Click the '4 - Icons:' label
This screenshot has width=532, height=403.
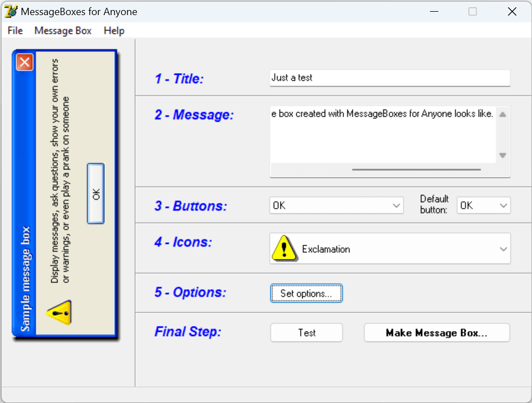(x=183, y=242)
